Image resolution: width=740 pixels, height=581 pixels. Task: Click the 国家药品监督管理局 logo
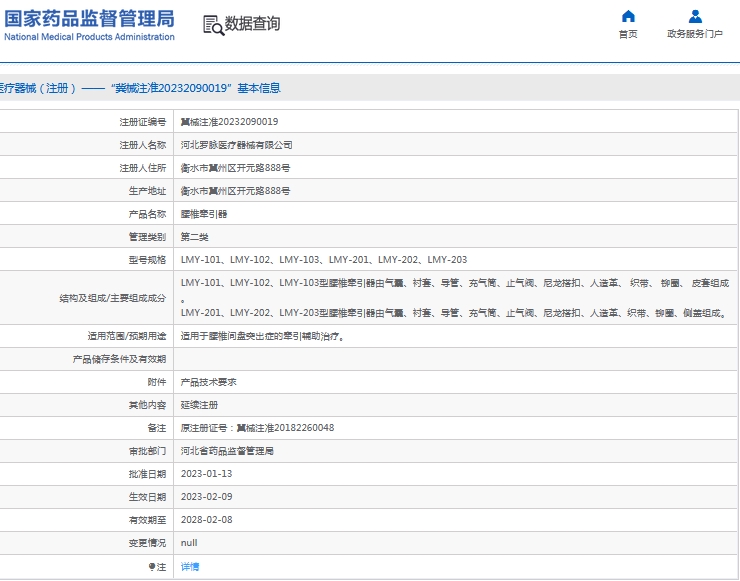pyautogui.click(x=89, y=25)
